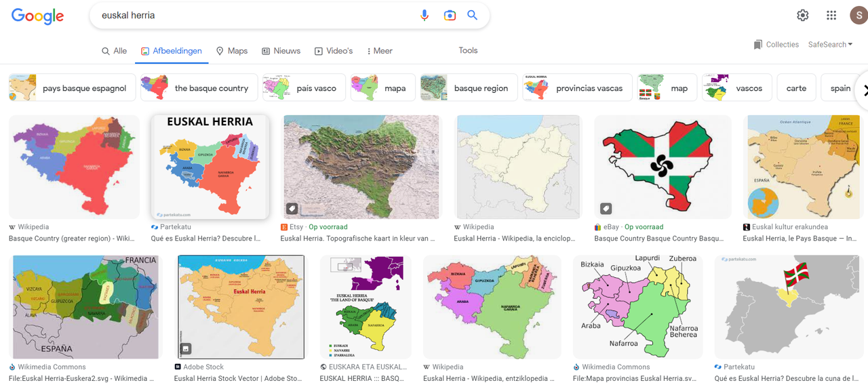This screenshot has height=385, width=868.
Task: Switch to the Alle tab
Action: [114, 51]
